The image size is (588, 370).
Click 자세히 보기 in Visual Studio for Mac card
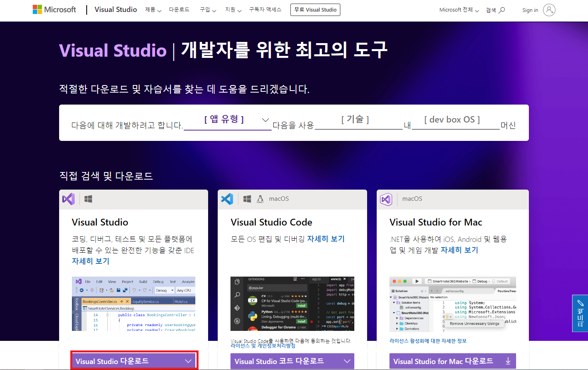click(459, 250)
